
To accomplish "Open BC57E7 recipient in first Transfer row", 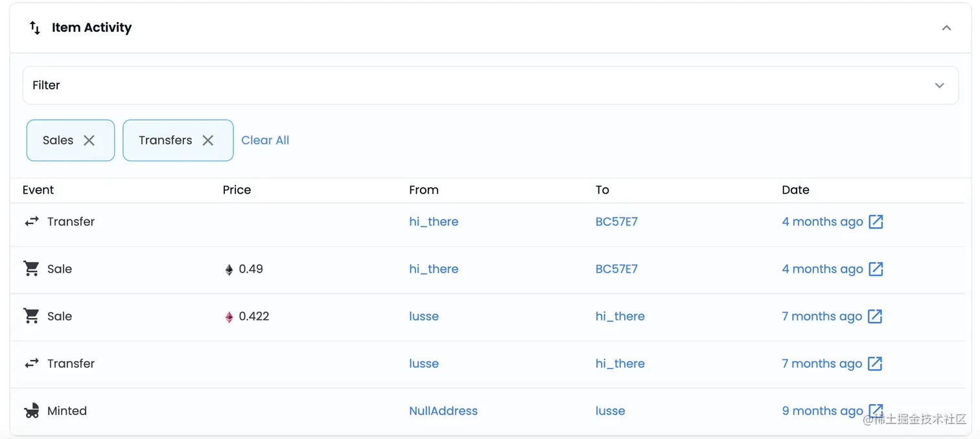I will [616, 221].
